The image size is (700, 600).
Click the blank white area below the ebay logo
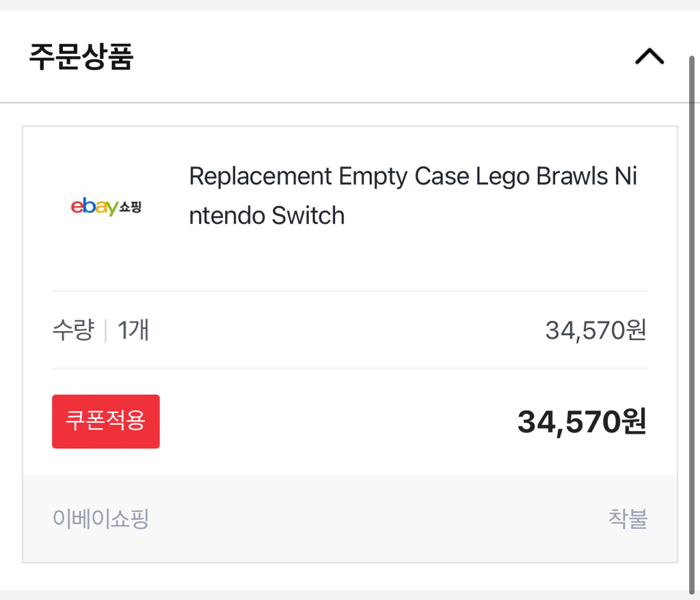point(106,260)
